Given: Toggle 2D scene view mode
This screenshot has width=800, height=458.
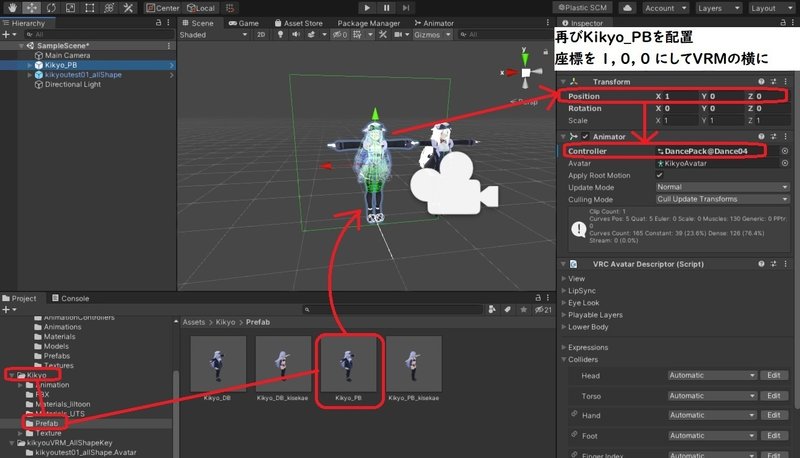Looking at the screenshot, I should point(261,35).
